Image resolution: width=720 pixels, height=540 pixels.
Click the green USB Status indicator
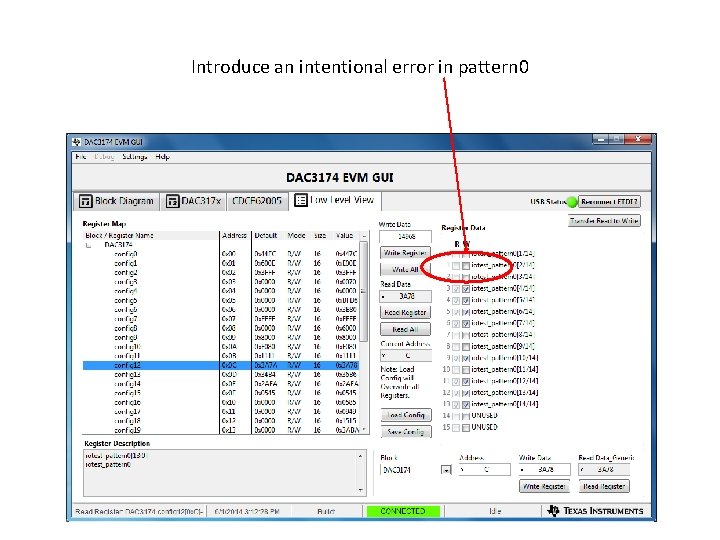[x=572, y=202]
